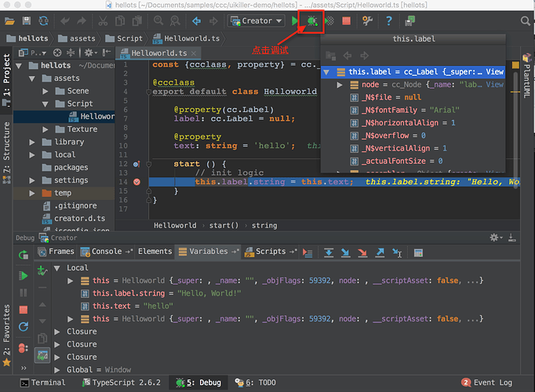The height and width of the screenshot is (392, 535).
Task: Click the View link beside this.label
Action: pyautogui.click(x=494, y=71)
